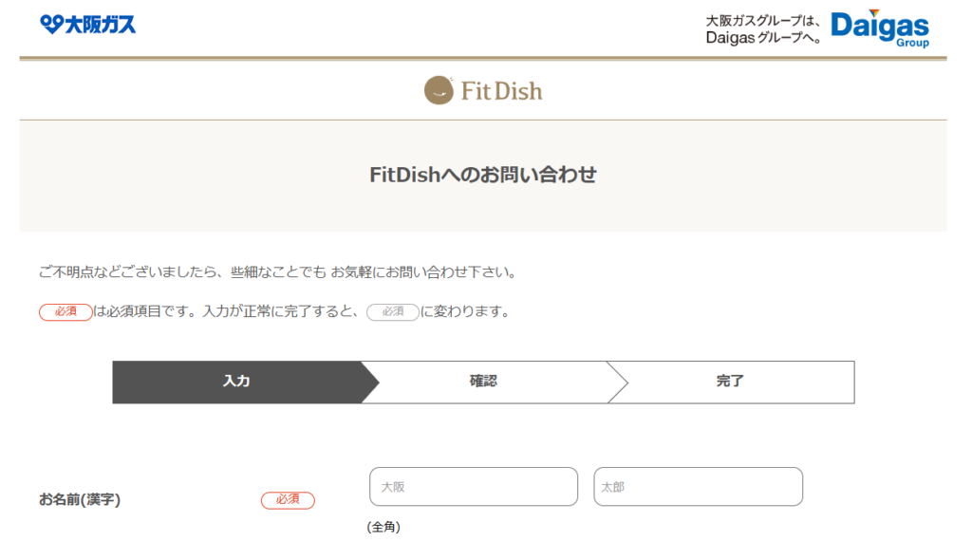Go to the 確認 step
The height and width of the screenshot is (560, 972).
(x=483, y=382)
